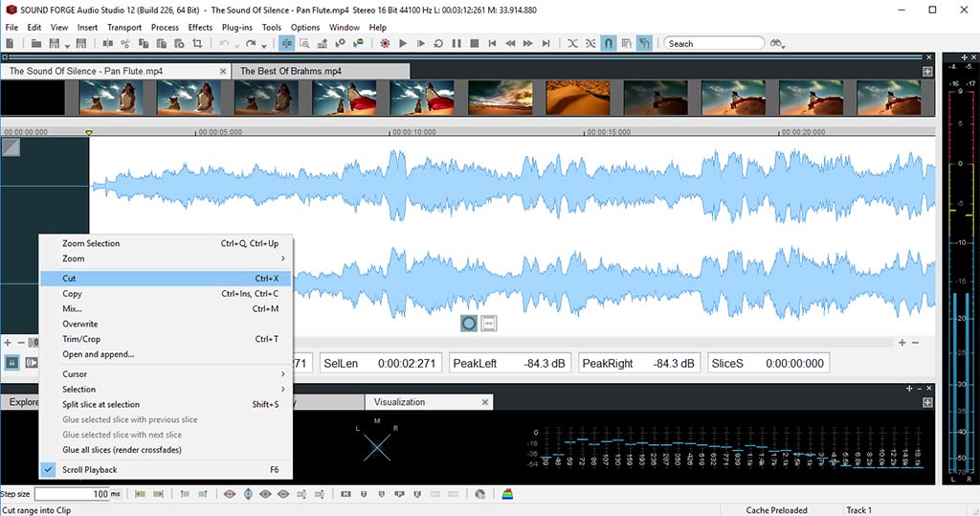Click the circle button below waveform
This screenshot has width=980, height=516.
[x=469, y=324]
